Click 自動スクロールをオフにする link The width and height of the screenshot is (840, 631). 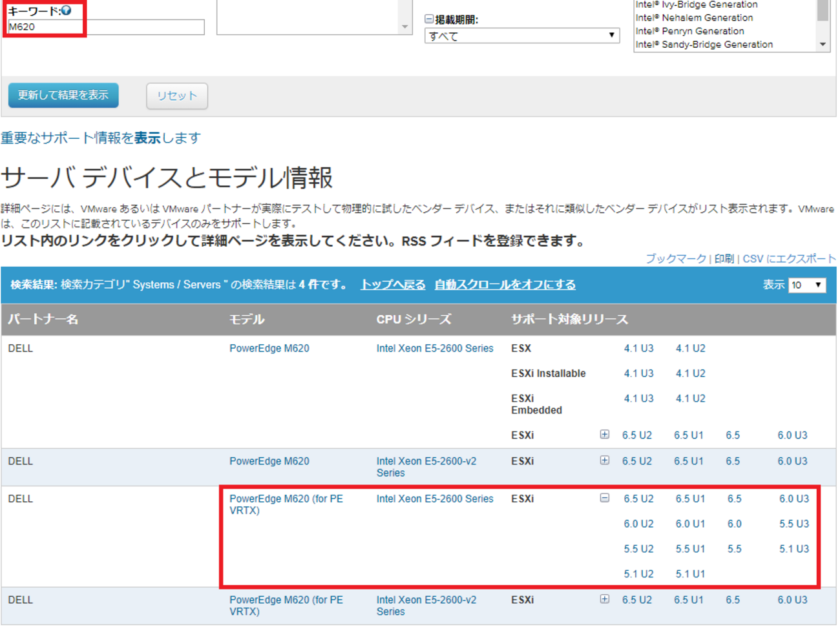(505, 284)
